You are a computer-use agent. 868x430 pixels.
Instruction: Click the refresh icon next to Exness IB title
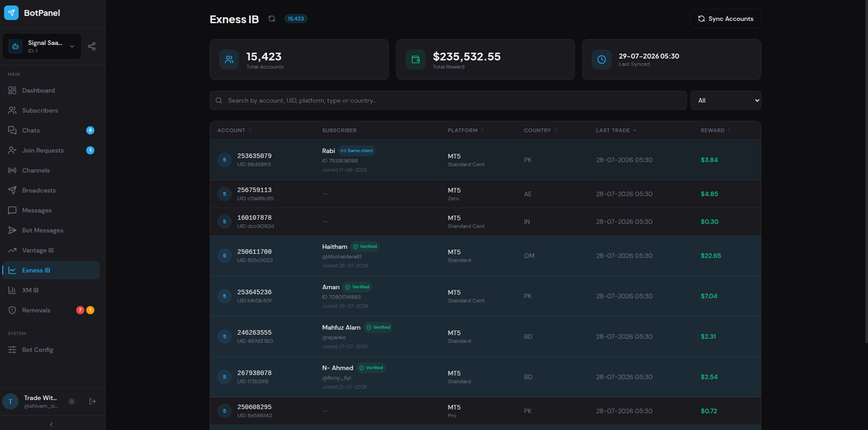pyautogui.click(x=272, y=19)
